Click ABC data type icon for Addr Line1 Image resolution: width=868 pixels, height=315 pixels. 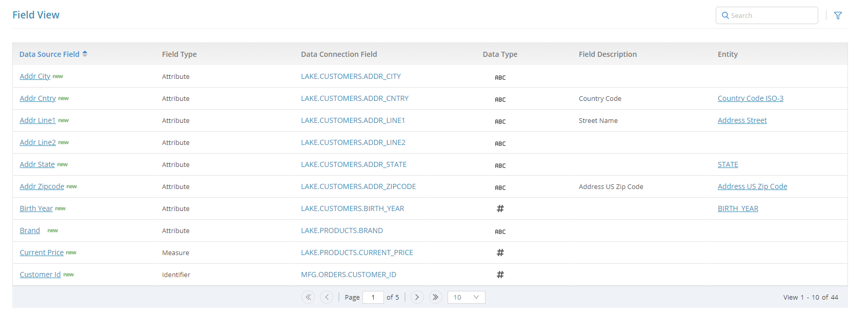500,122
